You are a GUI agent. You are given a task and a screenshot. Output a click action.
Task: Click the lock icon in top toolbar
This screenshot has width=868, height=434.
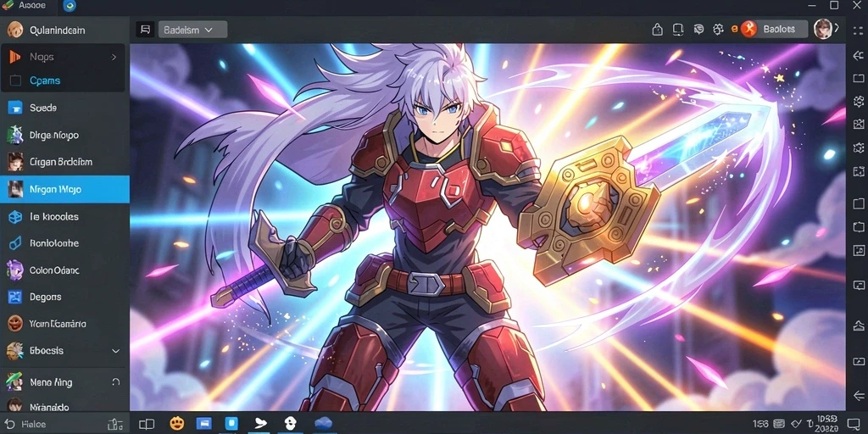[x=657, y=30]
